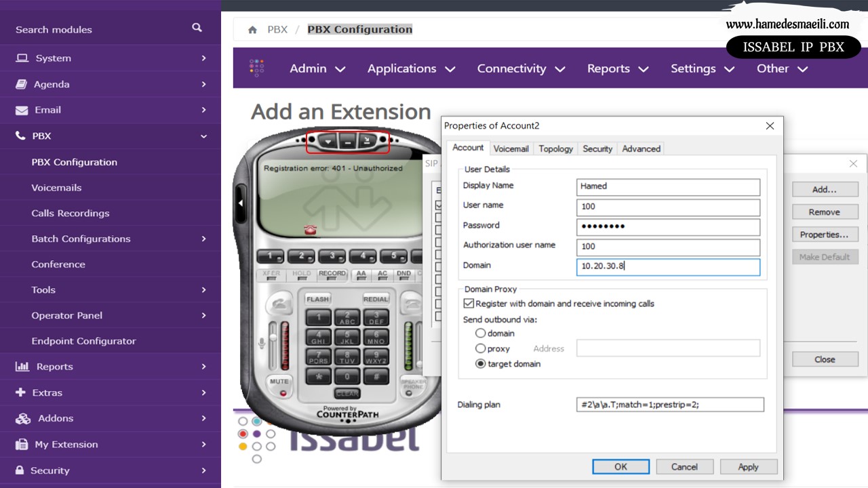Image resolution: width=868 pixels, height=488 pixels.
Task: Click the search magnifier in sidebar
Action: point(197,28)
